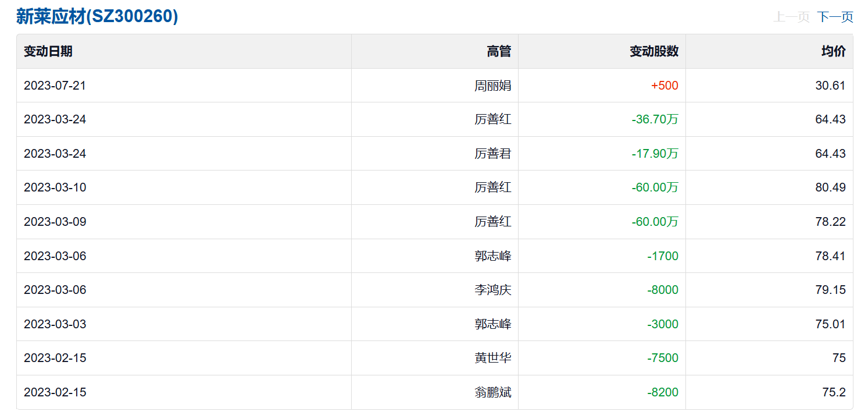Select executive name 周丽娟

coord(492,86)
